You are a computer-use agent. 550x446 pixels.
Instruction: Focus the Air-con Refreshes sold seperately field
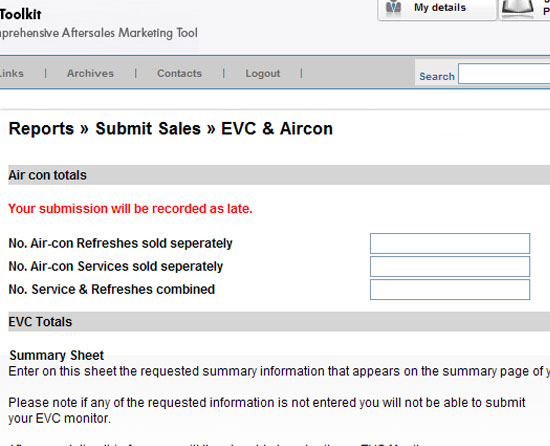click(x=450, y=243)
